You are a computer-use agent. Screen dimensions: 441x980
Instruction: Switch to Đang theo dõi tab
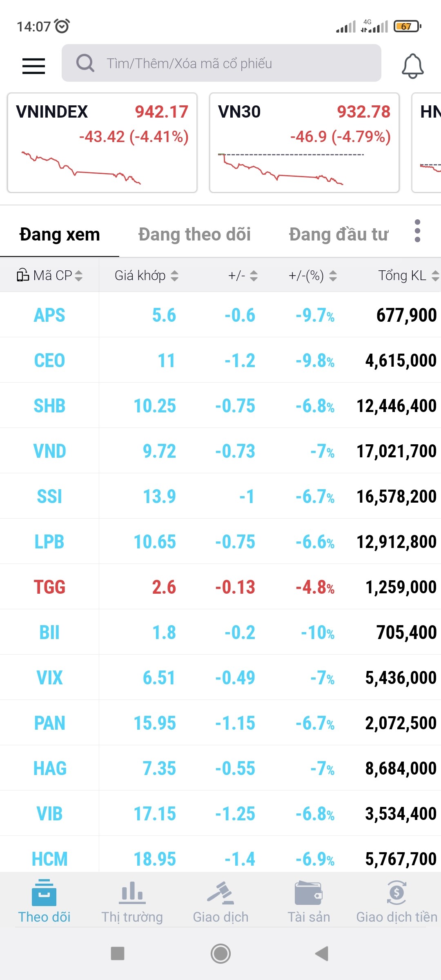click(x=194, y=235)
